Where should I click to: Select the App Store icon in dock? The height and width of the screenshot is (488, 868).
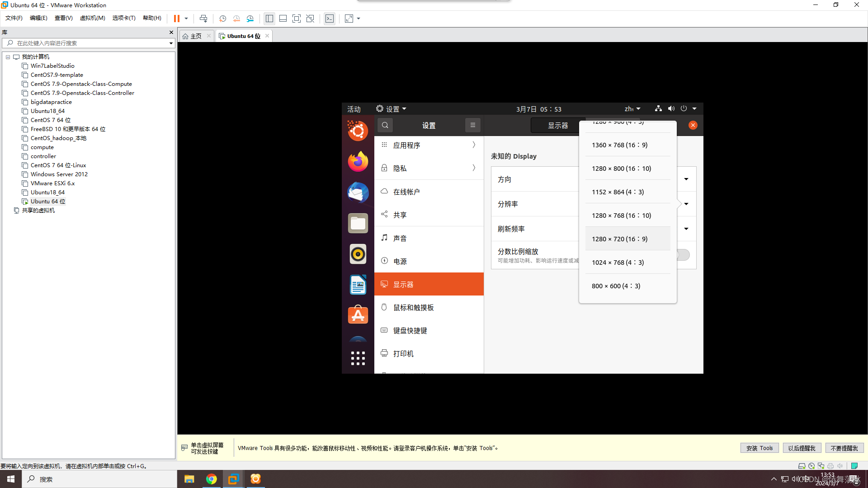coord(357,314)
